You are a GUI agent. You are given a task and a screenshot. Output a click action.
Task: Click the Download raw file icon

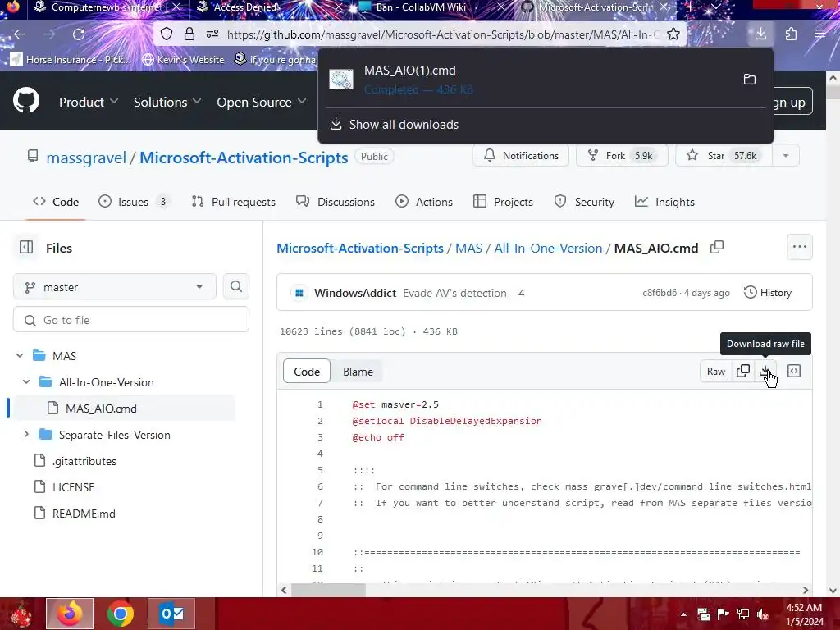(765, 371)
